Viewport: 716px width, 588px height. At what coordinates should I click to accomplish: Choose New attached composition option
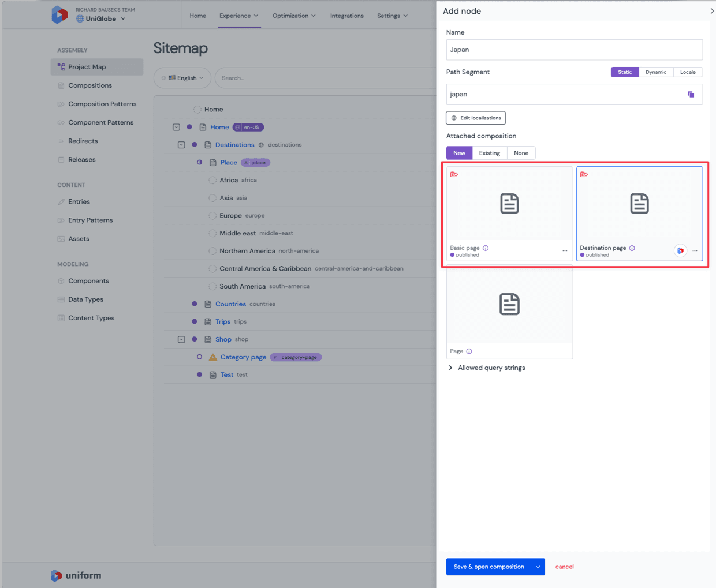(459, 153)
